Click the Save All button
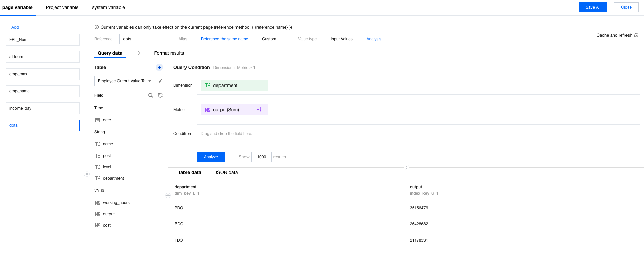Image resolution: width=644 pixels, height=253 pixels. coord(593,7)
